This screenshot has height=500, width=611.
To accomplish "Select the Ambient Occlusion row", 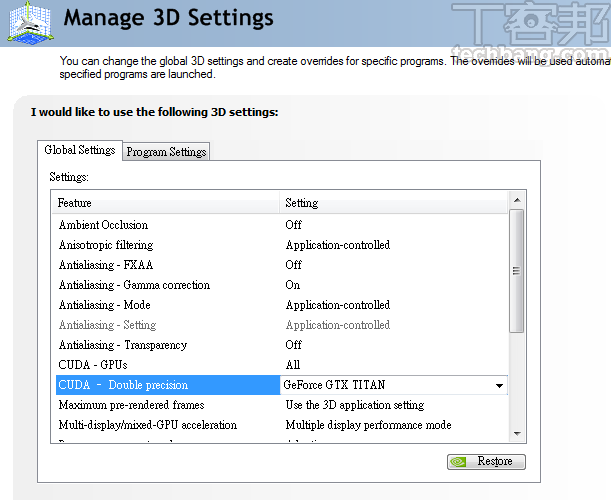I will pos(280,225).
